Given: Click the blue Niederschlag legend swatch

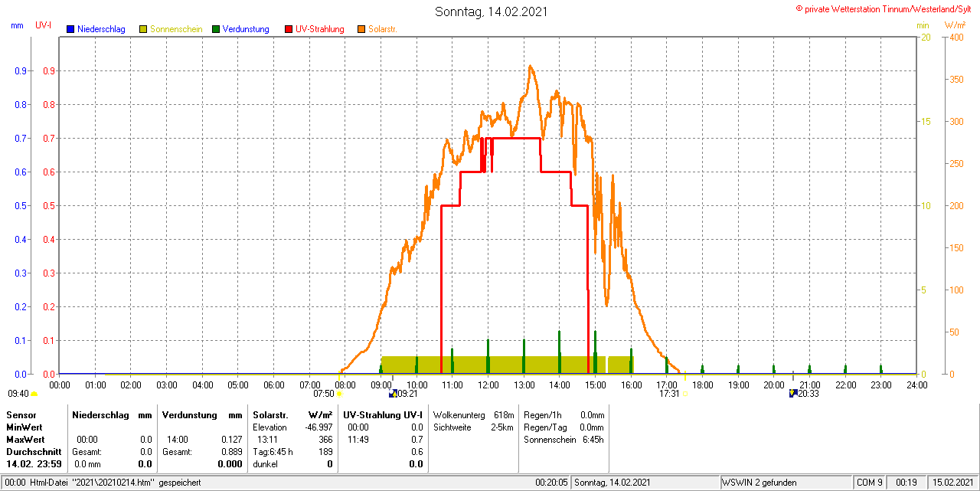Looking at the screenshot, I should point(70,29).
